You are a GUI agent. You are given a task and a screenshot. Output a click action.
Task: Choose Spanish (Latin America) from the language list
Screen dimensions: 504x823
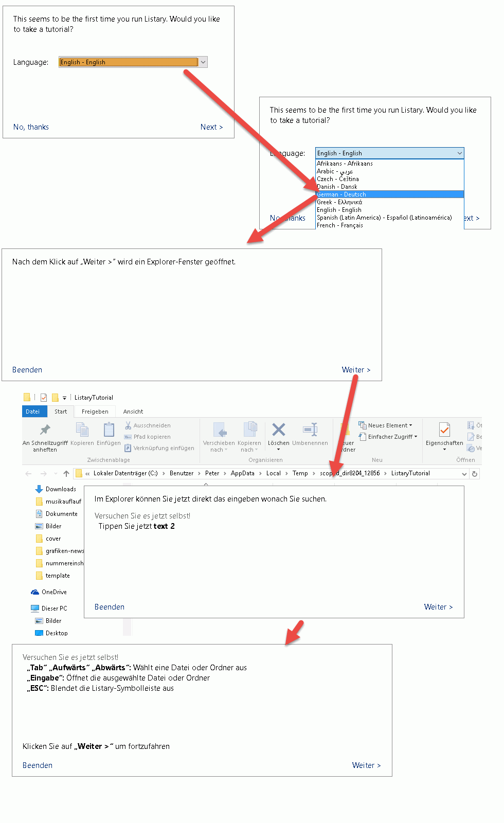pos(390,218)
